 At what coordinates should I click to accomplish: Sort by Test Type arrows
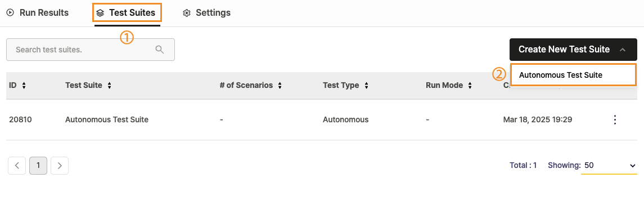tap(366, 86)
